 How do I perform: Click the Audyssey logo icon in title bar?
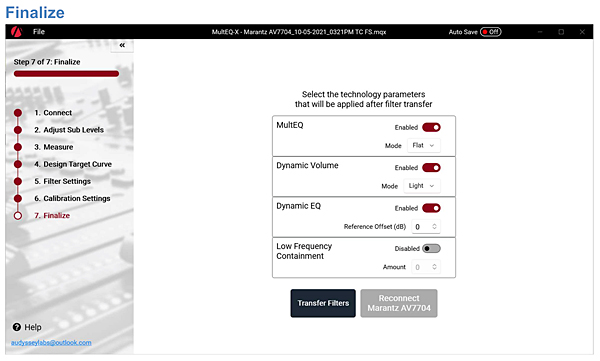click(x=16, y=31)
